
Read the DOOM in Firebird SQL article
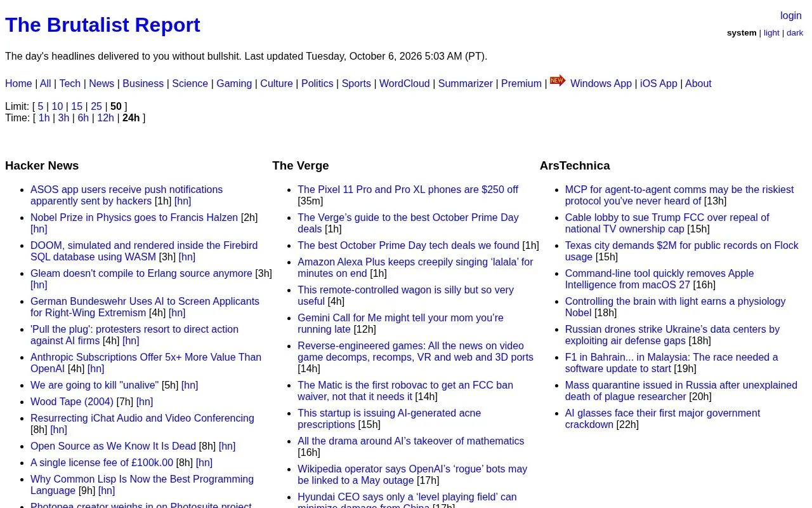point(144,251)
